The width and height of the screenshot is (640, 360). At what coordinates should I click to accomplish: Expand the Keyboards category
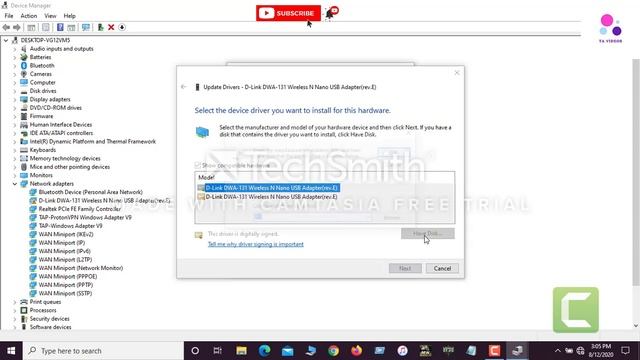tap(15, 150)
